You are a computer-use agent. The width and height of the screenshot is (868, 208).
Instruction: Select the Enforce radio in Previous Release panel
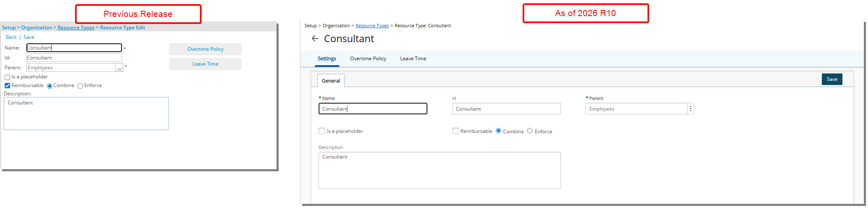[x=80, y=86]
